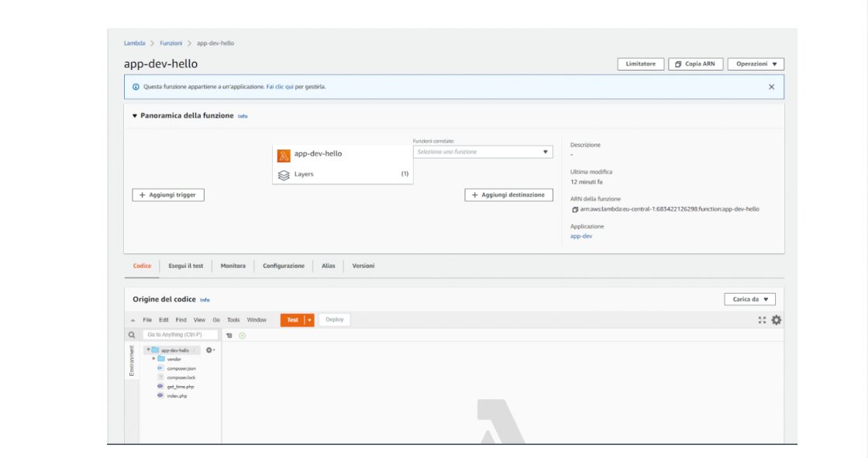
Task: Click the Aggiungi trigger button
Action: coord(168,195)
